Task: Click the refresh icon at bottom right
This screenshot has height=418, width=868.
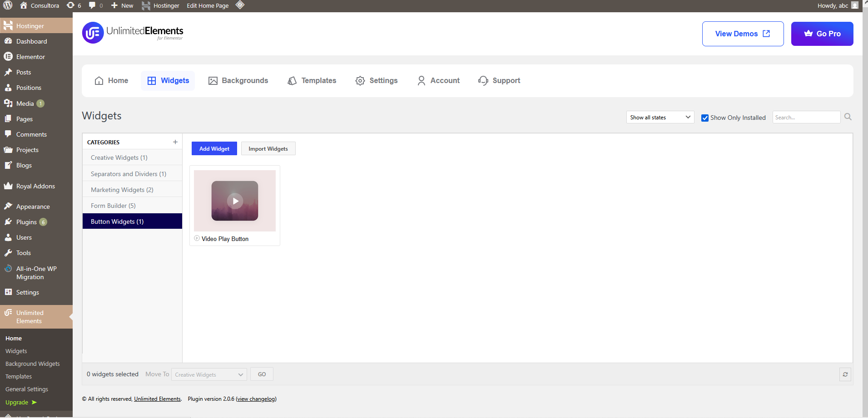Action: click(x=845, y=374)
